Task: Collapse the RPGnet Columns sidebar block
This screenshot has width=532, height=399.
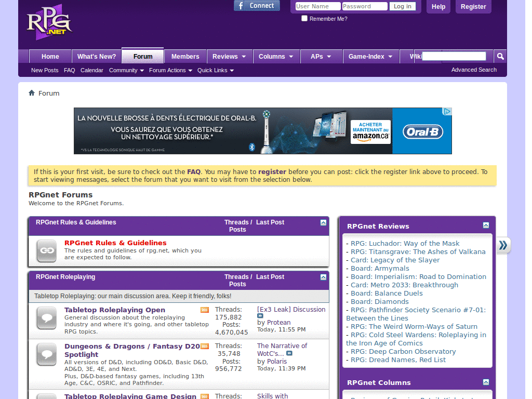Action: (x=486, y=382)
